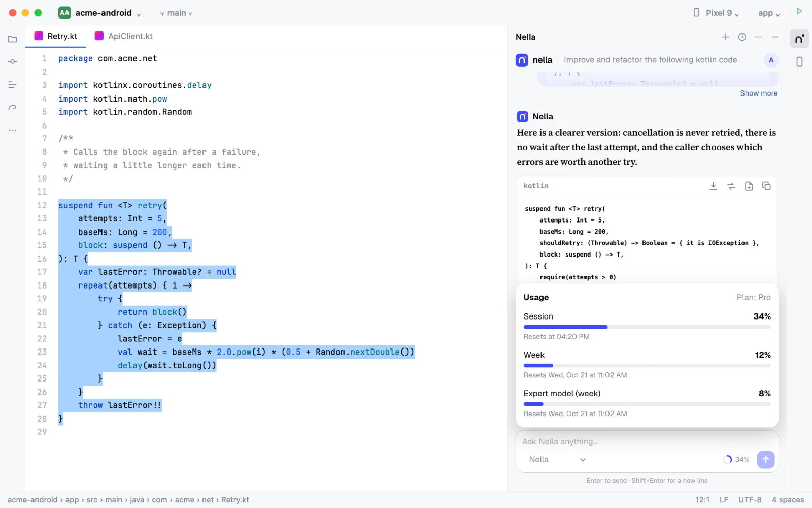Click the green Run app play icon
This screenshot has width=812, height=508.
click(x=799, y=11)
